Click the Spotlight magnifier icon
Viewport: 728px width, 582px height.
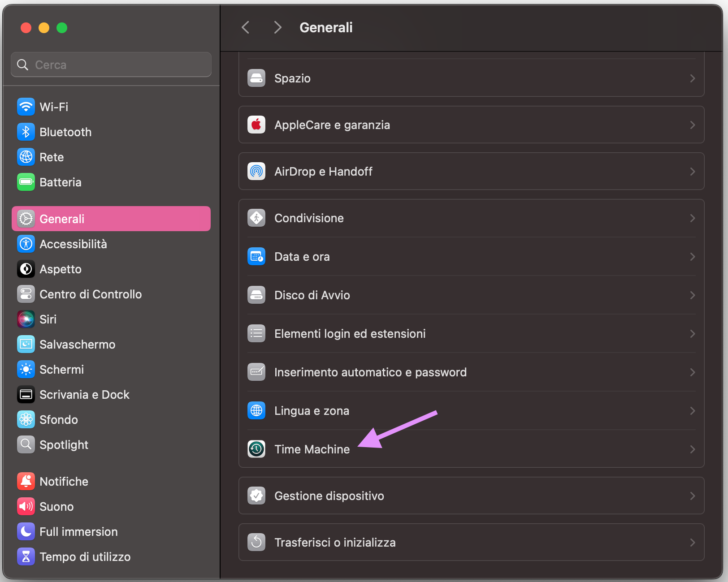point(26,444)
